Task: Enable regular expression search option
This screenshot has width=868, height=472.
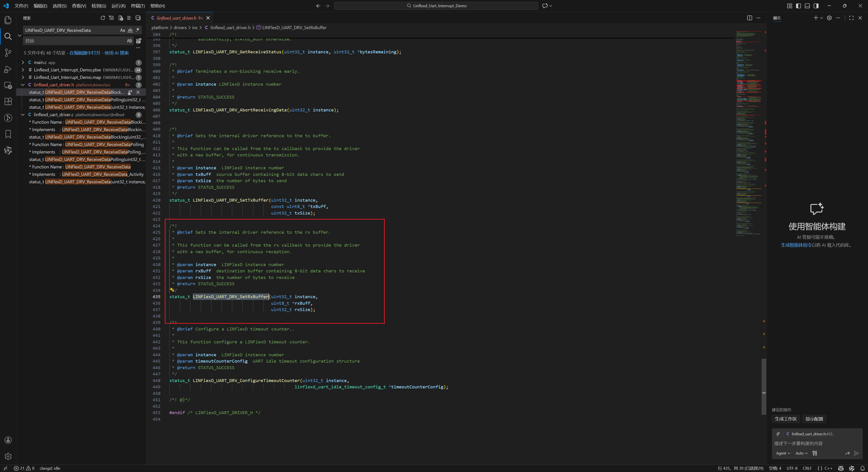Action: [137, 30]
